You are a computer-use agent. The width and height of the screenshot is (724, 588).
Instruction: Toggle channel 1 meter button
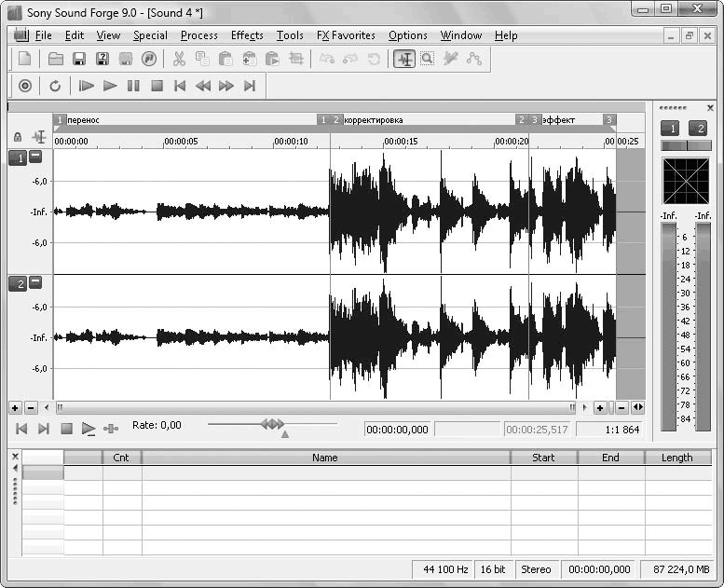coord(669,129)
